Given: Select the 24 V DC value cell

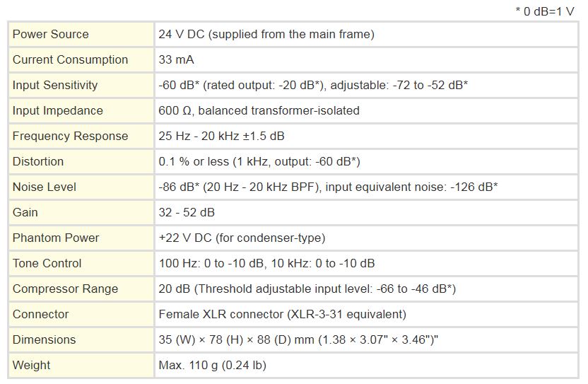Looking at the screenshot, I should 366,35.
